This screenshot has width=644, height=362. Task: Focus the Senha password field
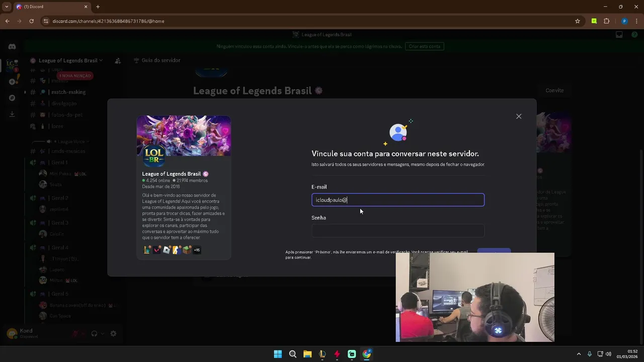point(398,231)
